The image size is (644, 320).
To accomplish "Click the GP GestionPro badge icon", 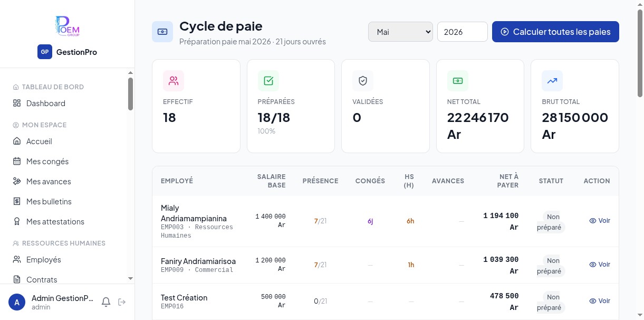I will click(45, 52).
